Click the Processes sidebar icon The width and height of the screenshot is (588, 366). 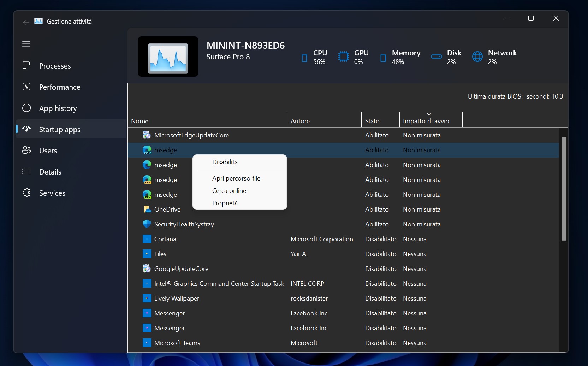26,66
